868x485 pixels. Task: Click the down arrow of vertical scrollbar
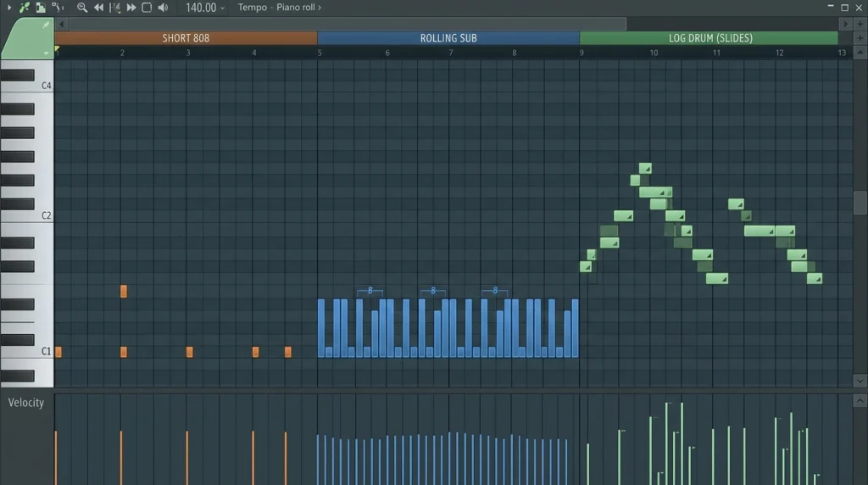click(x=860, y=381)
